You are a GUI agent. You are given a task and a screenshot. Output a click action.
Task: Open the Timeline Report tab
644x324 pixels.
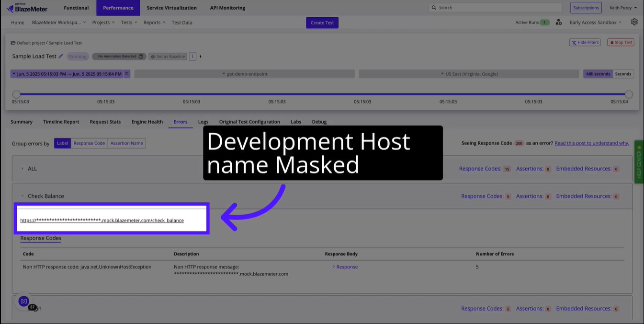(x=61, y=122)
